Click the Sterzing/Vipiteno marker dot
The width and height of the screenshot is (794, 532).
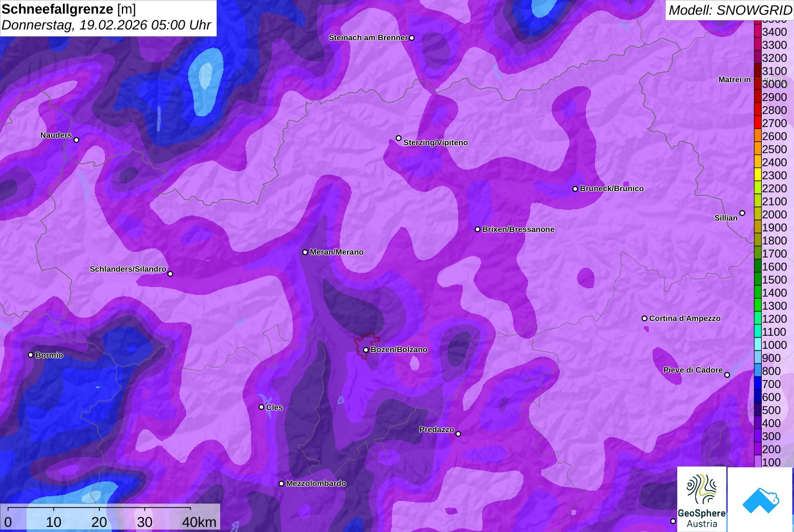[399, 138]
